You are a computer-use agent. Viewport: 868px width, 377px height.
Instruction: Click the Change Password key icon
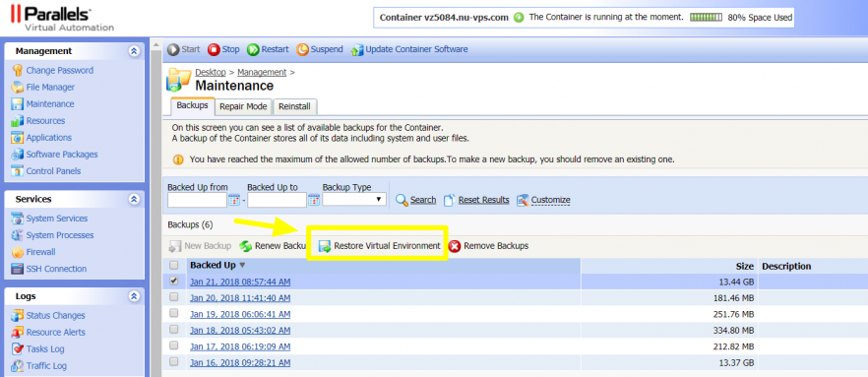[17, 70]
